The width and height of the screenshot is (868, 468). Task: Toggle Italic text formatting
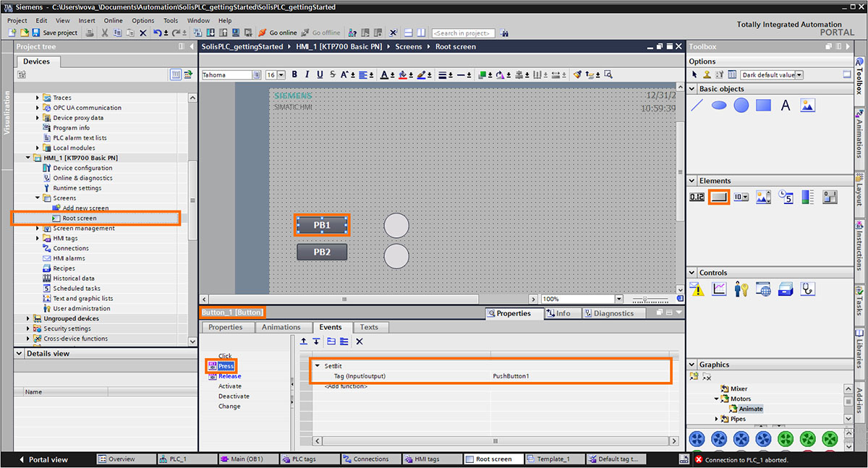tap(307, 75)
